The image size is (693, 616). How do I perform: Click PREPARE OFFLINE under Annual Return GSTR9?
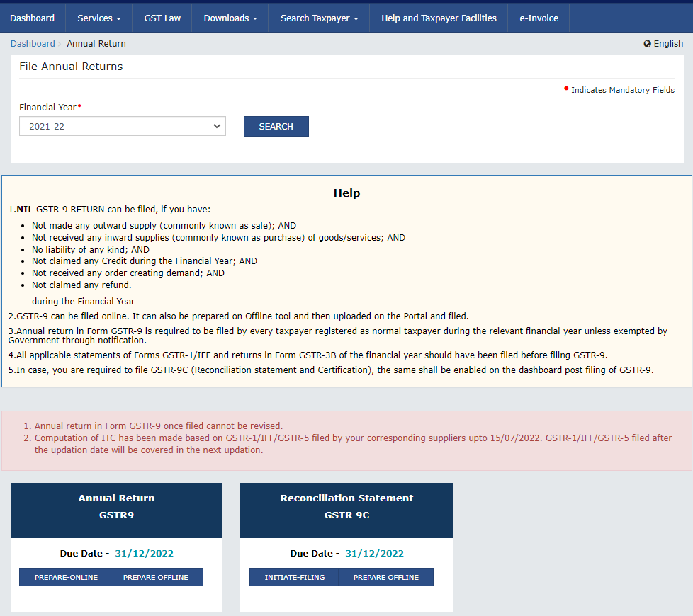tap(155, 577)
